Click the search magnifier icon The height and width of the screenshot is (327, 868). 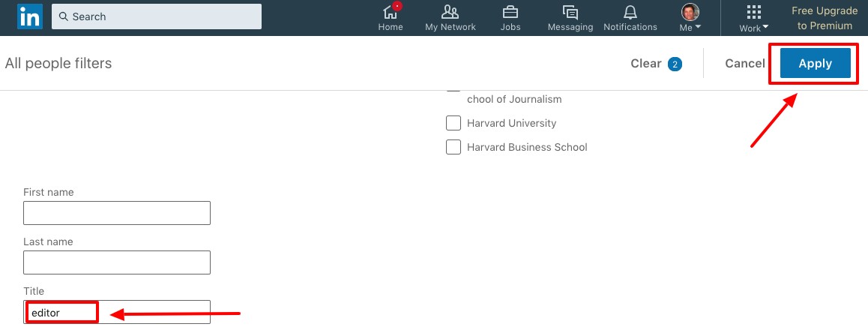pos(64,16)
